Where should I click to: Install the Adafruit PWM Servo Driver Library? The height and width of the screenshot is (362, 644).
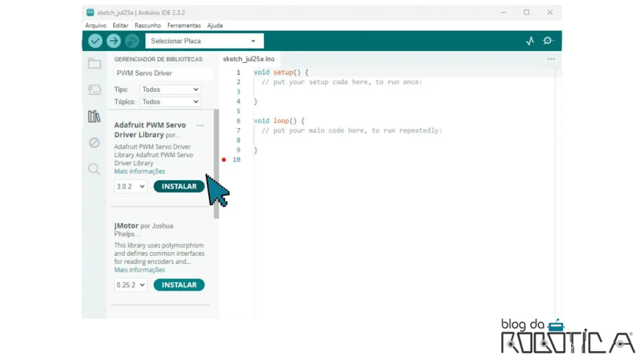click(179, 186)
